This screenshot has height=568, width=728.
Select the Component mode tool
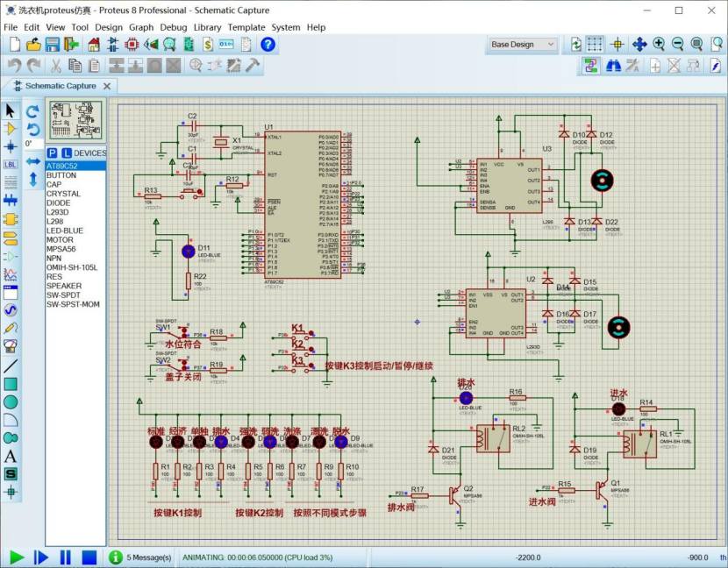click(11, 128)
